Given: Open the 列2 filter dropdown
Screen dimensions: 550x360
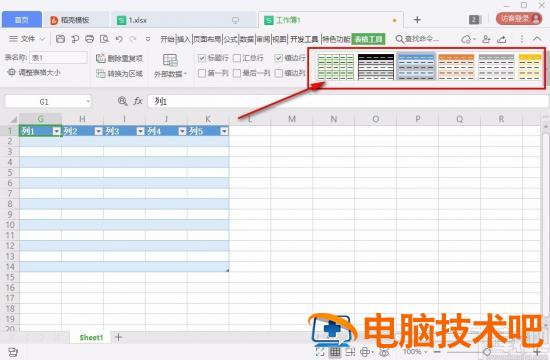Looking at the screenshot, I should pyautogui.click(x=99, y=131).
